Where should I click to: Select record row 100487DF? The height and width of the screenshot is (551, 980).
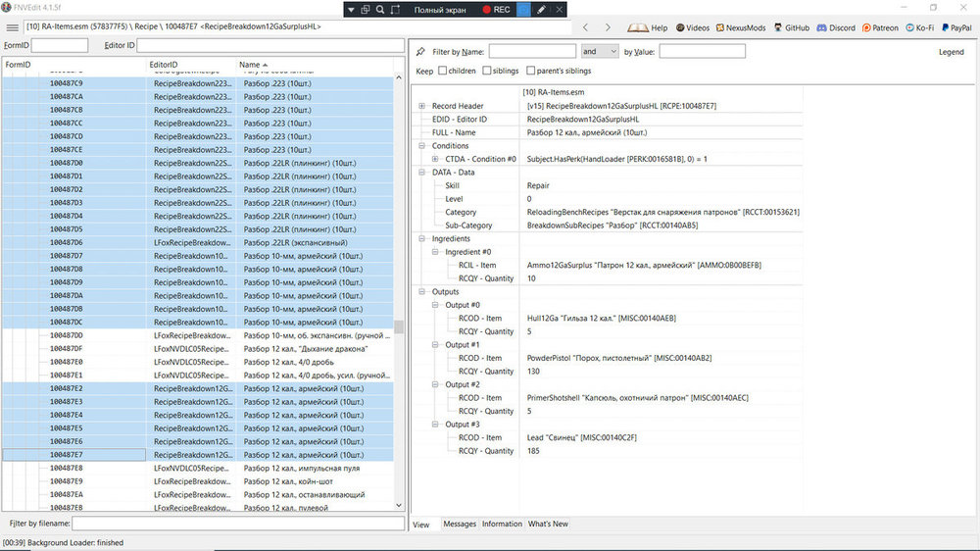pos(198,349)
